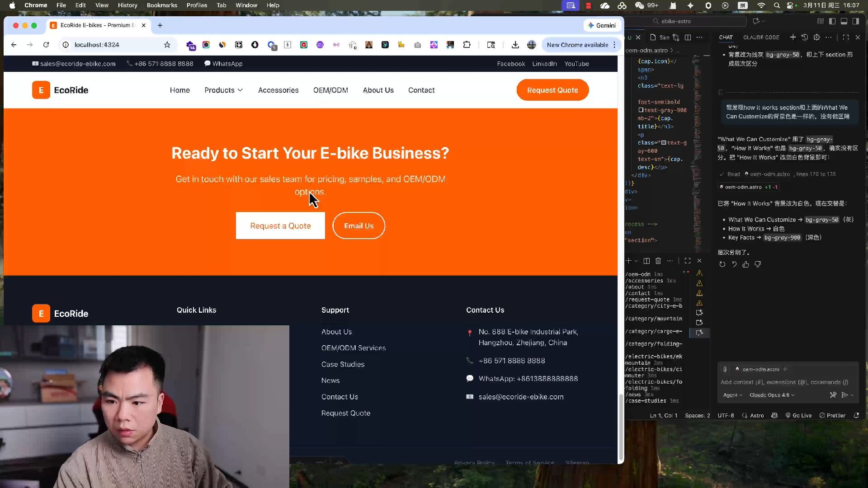
Task: Click WhatsApp link in top bar
Action: (x=223, y=64)
